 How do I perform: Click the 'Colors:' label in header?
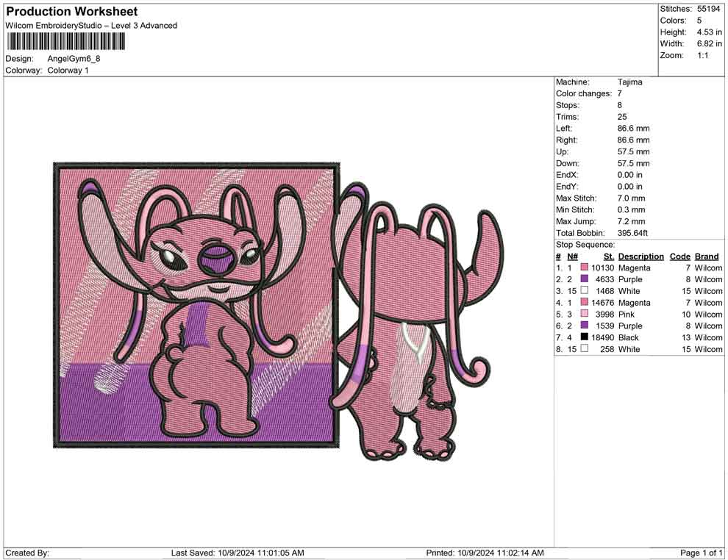673,21
